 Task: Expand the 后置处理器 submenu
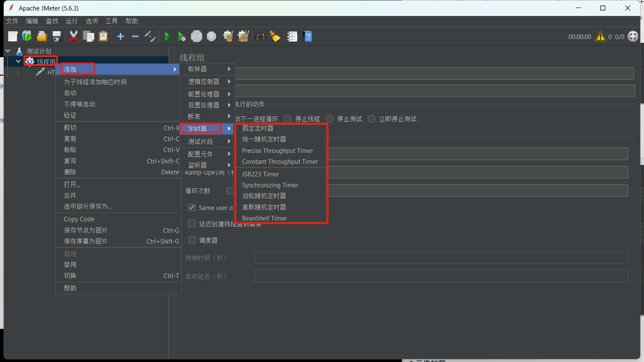(207, 105)
